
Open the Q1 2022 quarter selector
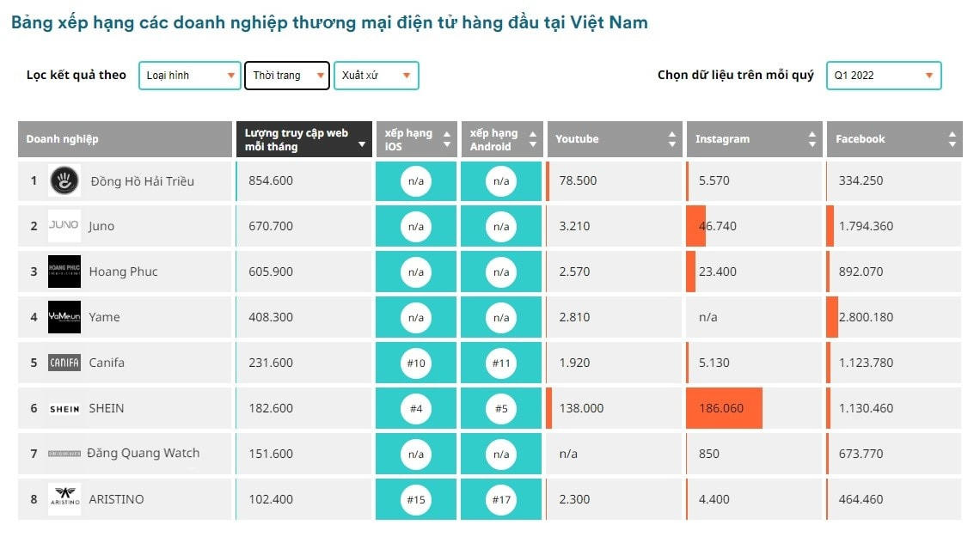[x=884, y=76]
